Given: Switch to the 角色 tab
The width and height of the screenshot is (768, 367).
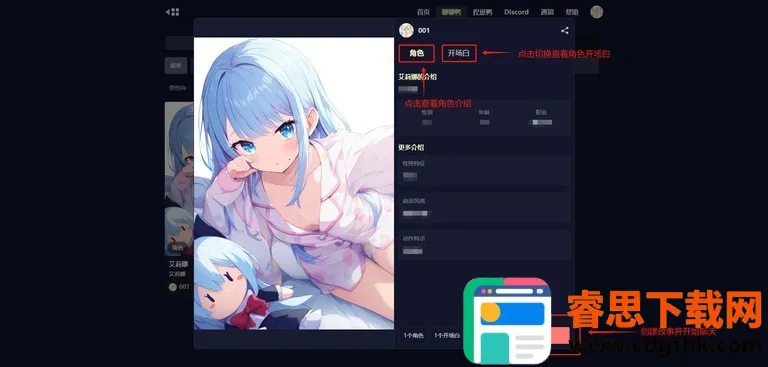Looking at the screenshot, I should 416,53.
